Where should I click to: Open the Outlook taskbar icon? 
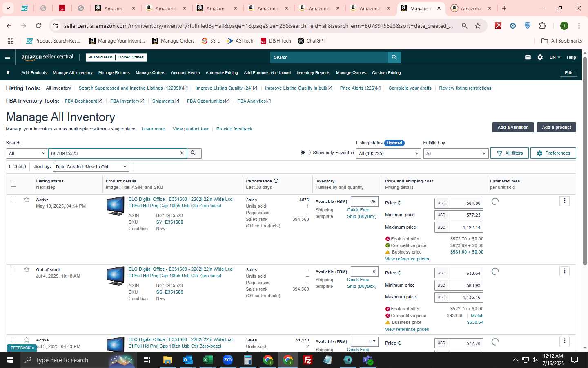(187, 360)
